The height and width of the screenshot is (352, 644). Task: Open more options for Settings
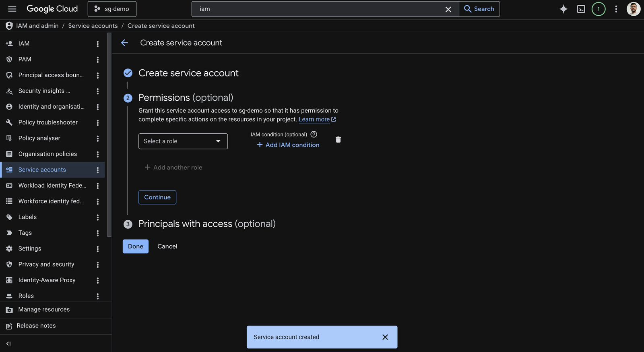point(97,249)
